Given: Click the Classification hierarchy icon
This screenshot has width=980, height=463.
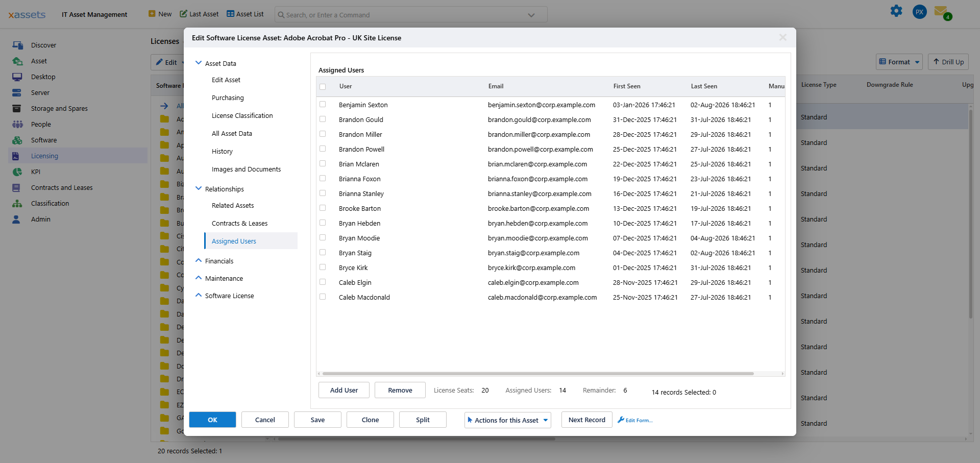Looking at the screenshot, I should point(17,203).
